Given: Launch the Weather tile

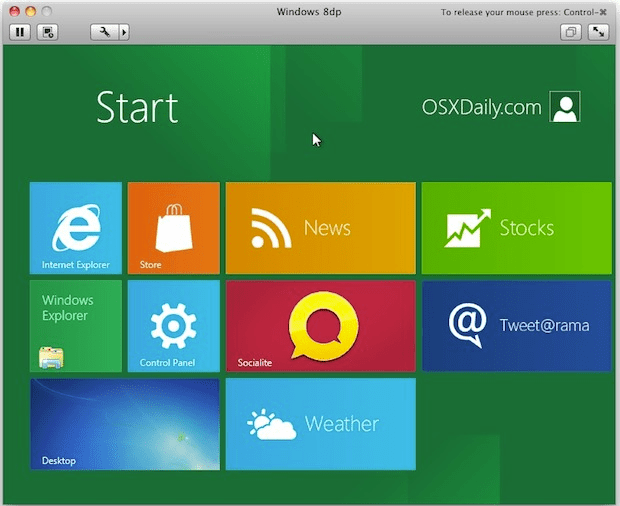Looking at the screenshot, I should pos(321,424).
